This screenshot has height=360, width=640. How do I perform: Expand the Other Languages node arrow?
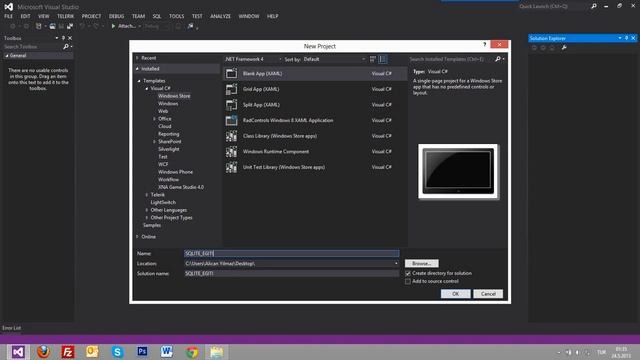coord(147,210)
